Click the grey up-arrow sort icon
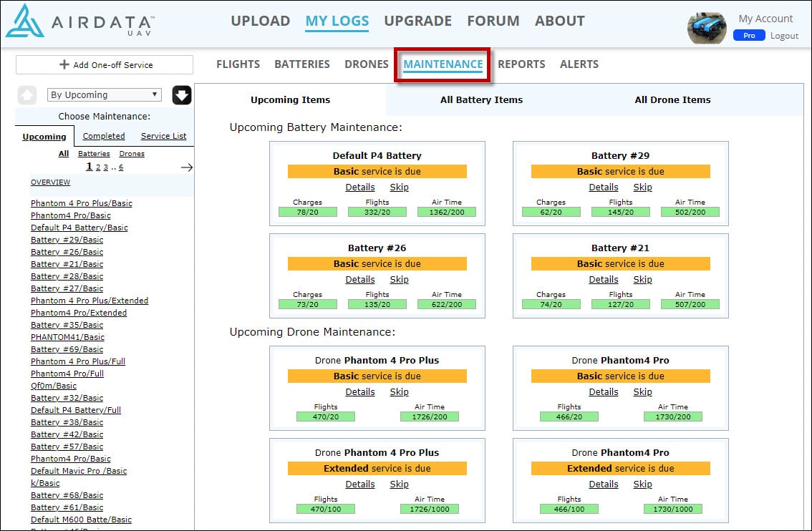This screenshot has width=812, height=531. pos(27,95)
